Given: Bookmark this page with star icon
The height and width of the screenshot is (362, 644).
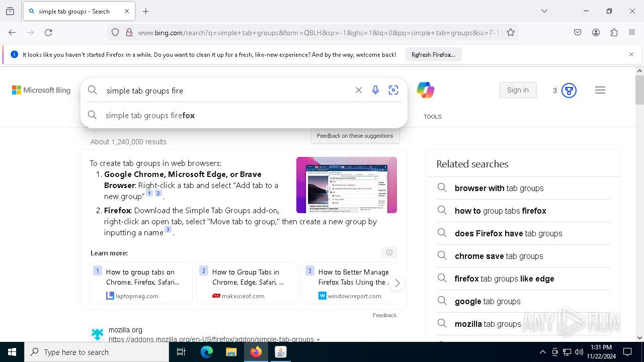Looking at the screenshot, I should pos(511,32).
